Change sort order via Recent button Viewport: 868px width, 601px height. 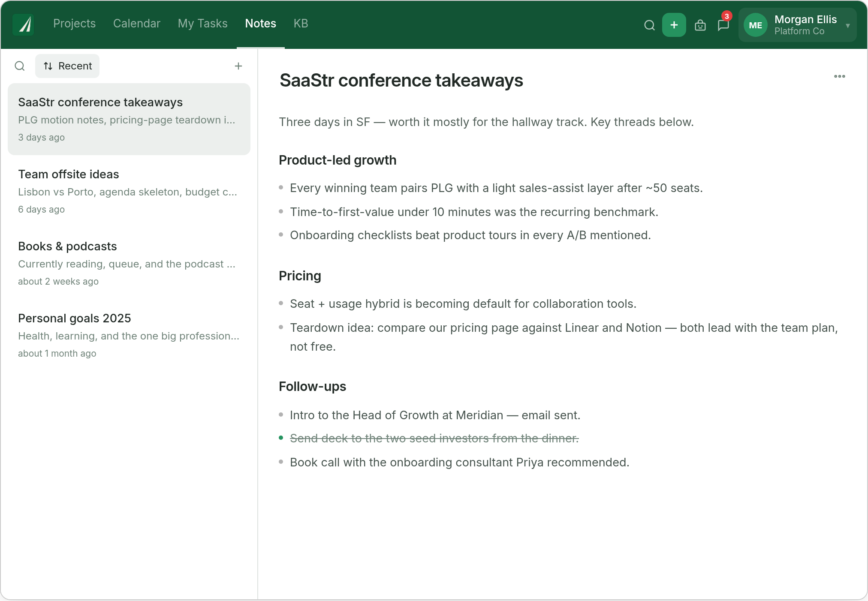pyautogui.click(x=67, y=66)
